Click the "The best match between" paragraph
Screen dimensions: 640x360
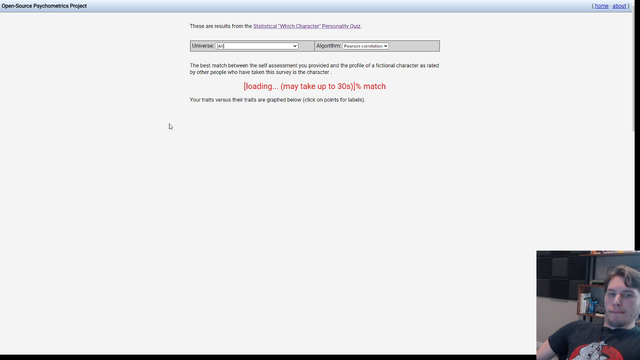pyautogui.click(x=314, y=69)
